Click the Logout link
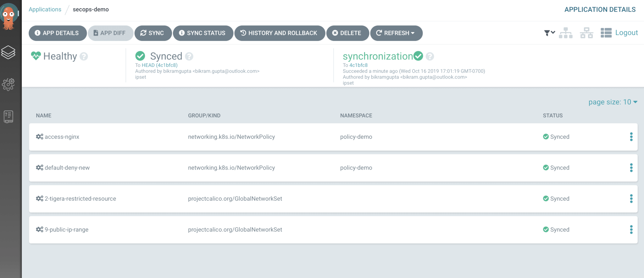This screenshot has height=278, width=644. [x=626, y=33]
